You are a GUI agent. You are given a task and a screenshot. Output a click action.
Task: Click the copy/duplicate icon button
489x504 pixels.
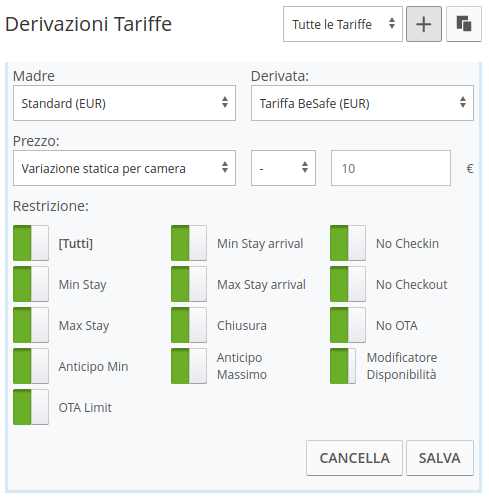[x=464, y=24]
